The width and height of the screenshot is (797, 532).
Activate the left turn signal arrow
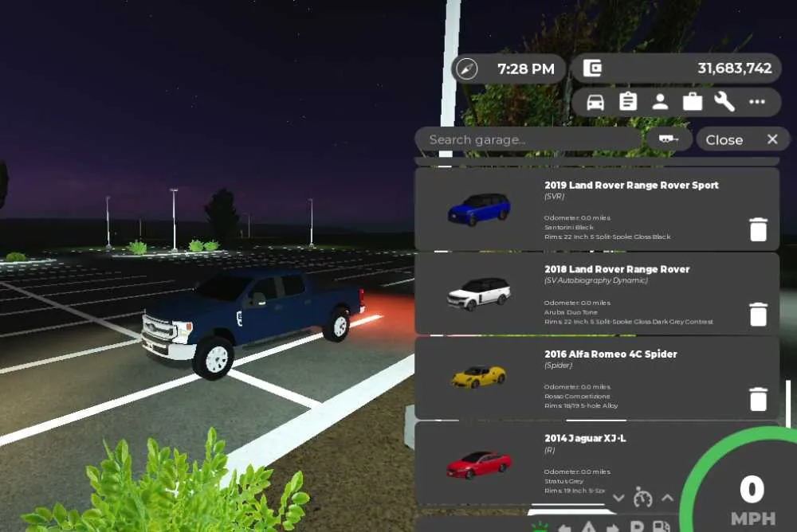[563, 529]
